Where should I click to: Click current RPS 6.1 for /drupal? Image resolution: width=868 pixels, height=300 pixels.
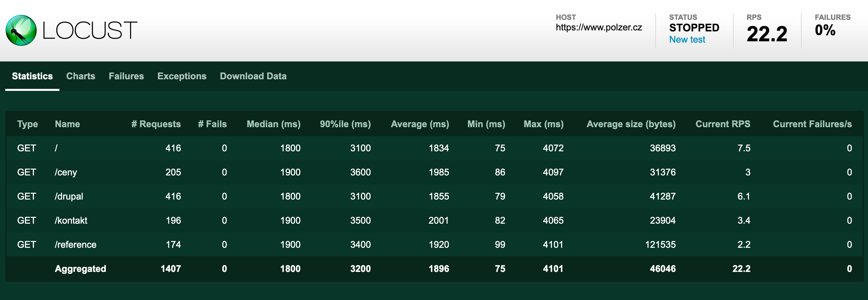tap(744, 197)
